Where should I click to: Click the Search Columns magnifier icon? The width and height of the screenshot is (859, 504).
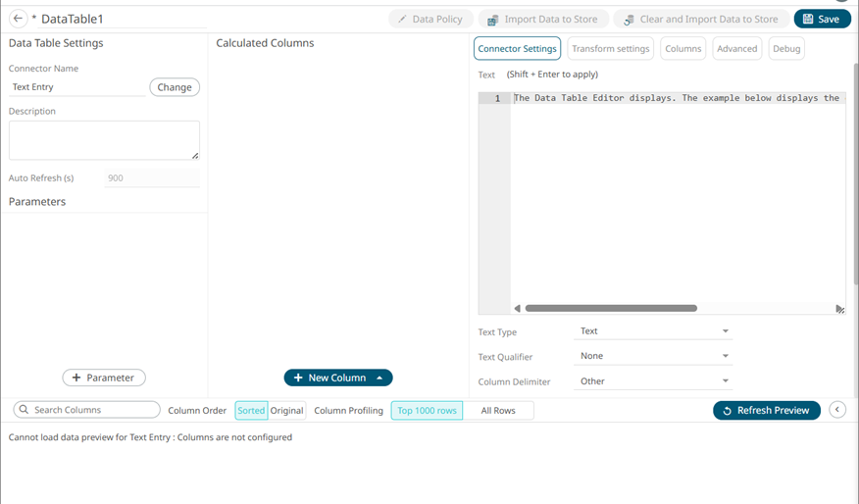coord(24,409)
